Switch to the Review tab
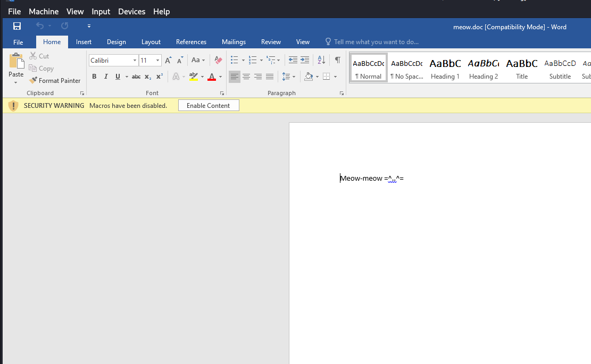 (271, 42)
